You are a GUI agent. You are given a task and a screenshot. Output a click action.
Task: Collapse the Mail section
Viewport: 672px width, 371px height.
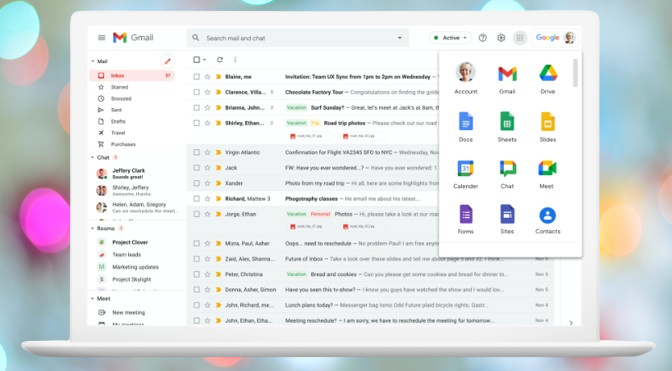[93, 61]
